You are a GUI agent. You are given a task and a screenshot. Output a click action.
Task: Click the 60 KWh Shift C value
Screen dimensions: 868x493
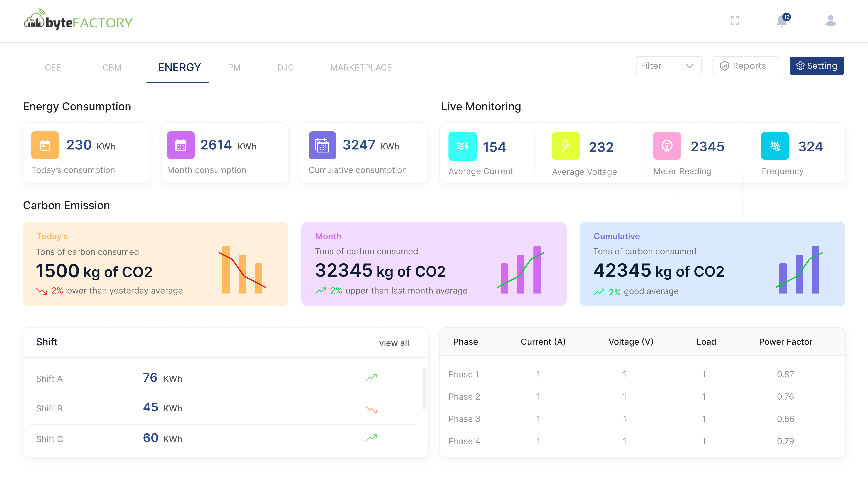(162, 438)
